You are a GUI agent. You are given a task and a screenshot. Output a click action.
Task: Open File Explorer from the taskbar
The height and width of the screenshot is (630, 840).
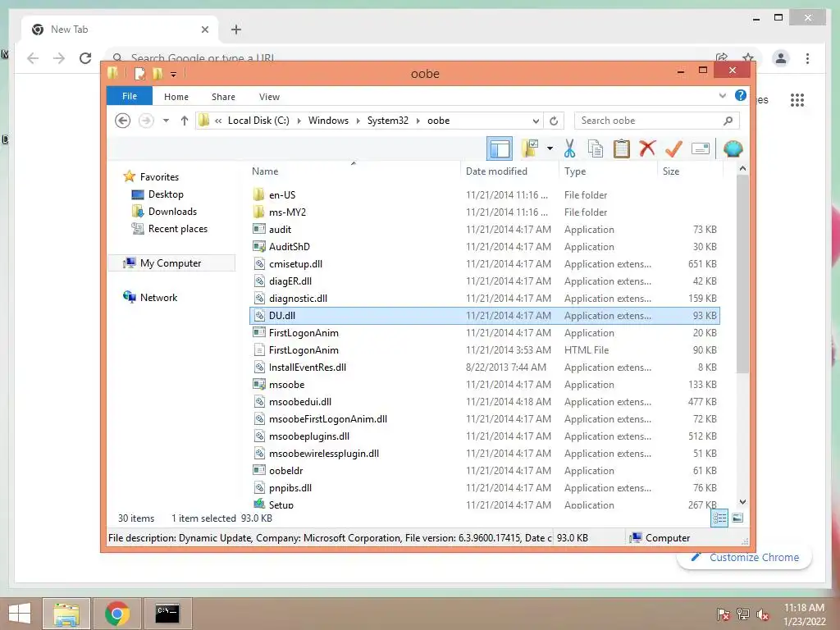click(x=66, y=614)
